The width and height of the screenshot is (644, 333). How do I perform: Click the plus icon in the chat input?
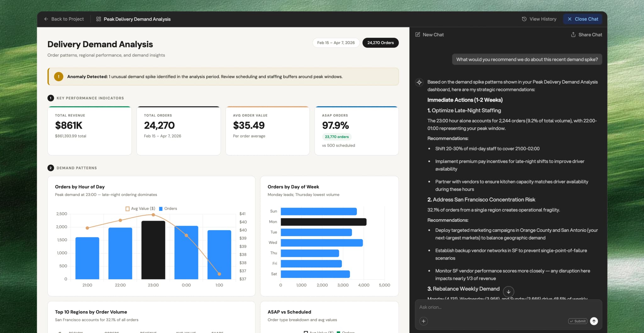(424, 321)
